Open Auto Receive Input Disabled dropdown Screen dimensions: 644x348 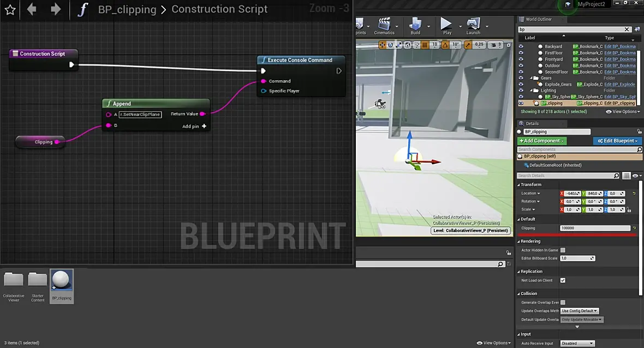click(577, 344)
